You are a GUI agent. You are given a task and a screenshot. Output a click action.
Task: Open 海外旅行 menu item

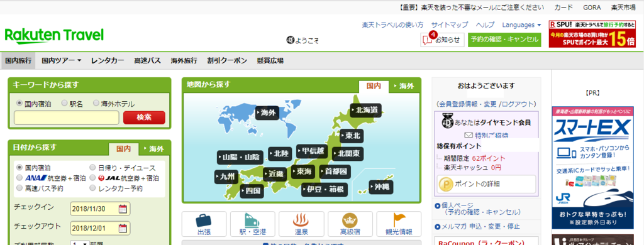pos(184,60)
